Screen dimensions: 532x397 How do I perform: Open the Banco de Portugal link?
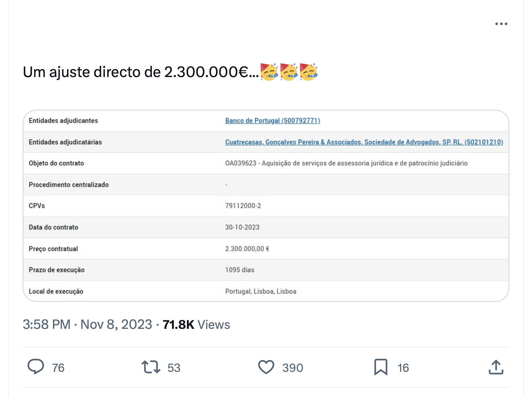(x=273, y=121)
